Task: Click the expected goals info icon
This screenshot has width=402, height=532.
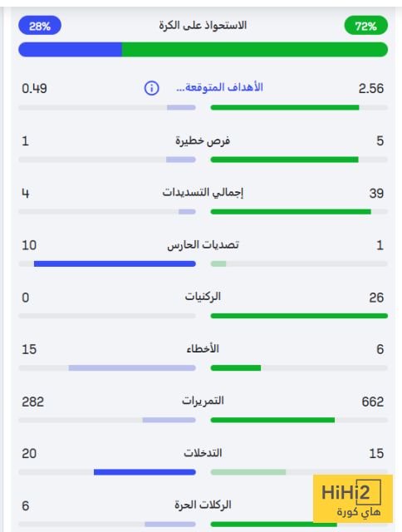Action: (x=151, y=88)
